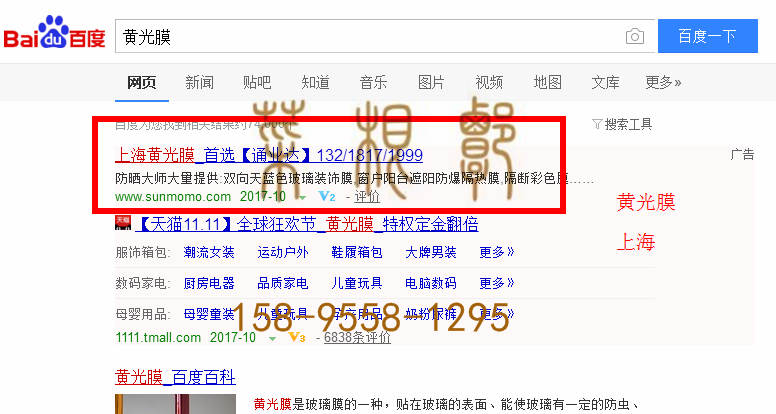Expand dropdown arrow next to sunmomo date
This screenshot has width=776, height=414.
(302, 198)
